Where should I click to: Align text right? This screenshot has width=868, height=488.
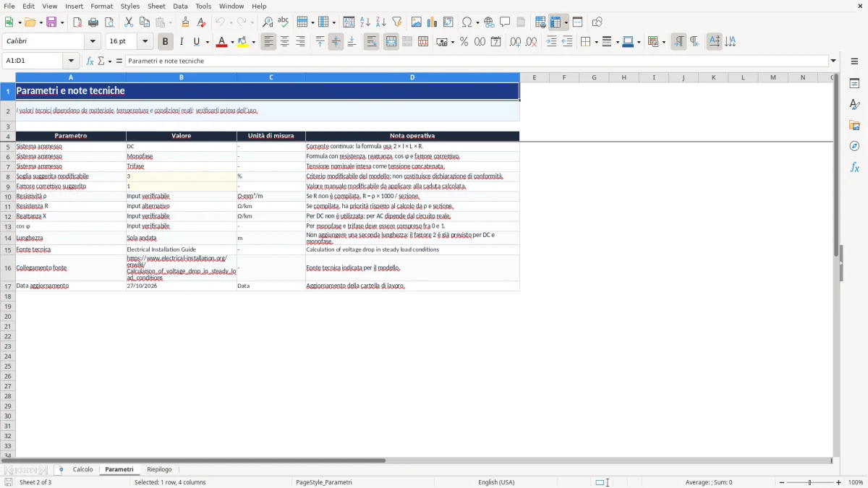tap(301, 42)
